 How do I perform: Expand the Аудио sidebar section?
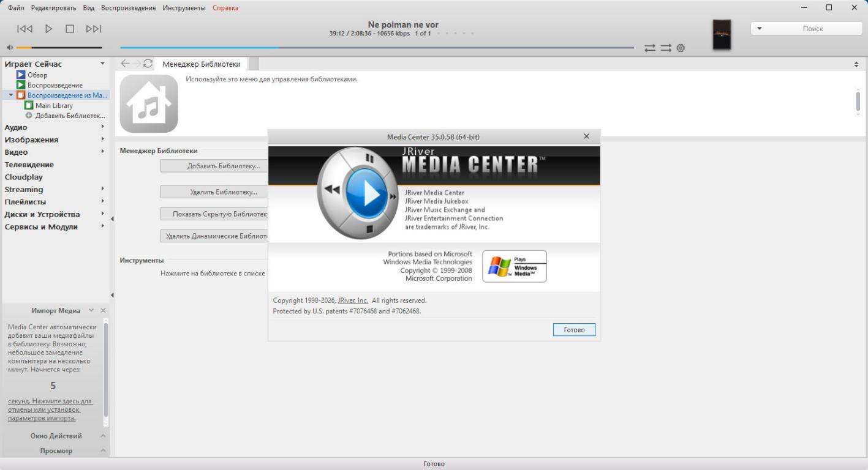pos(102,127)
